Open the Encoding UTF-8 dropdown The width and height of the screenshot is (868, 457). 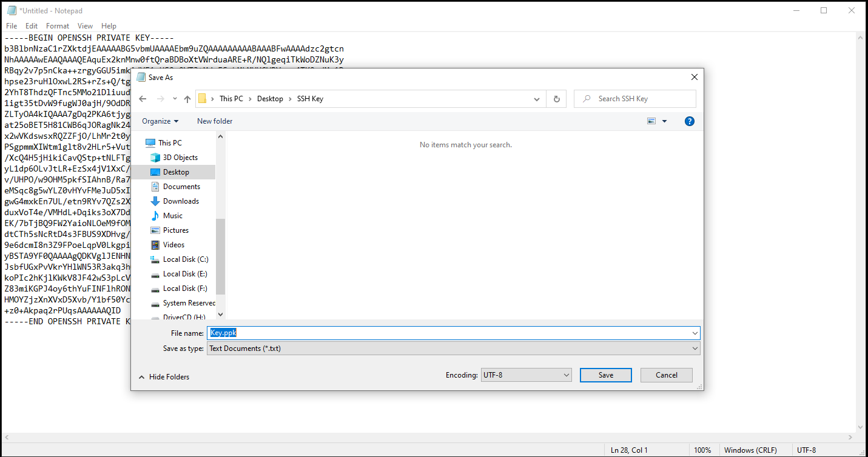pyautogui.click(x=526, y=375)
